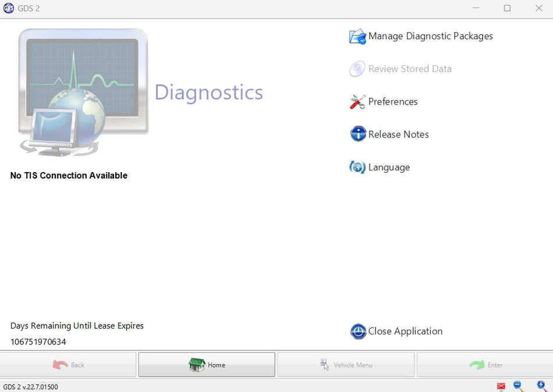Click the Language globe icon
553x392 pixels.
[357, 167]
